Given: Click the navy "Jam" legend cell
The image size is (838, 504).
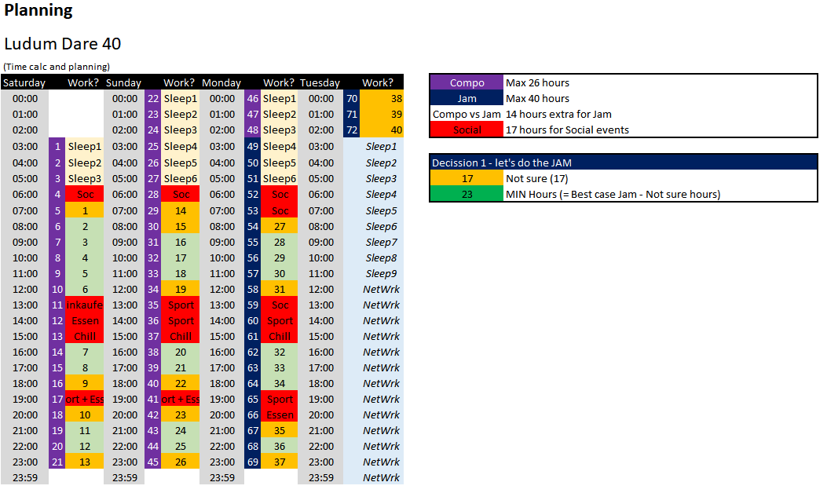Looking at the screenshot, I should pyautogui.click(x=467, y=98).
